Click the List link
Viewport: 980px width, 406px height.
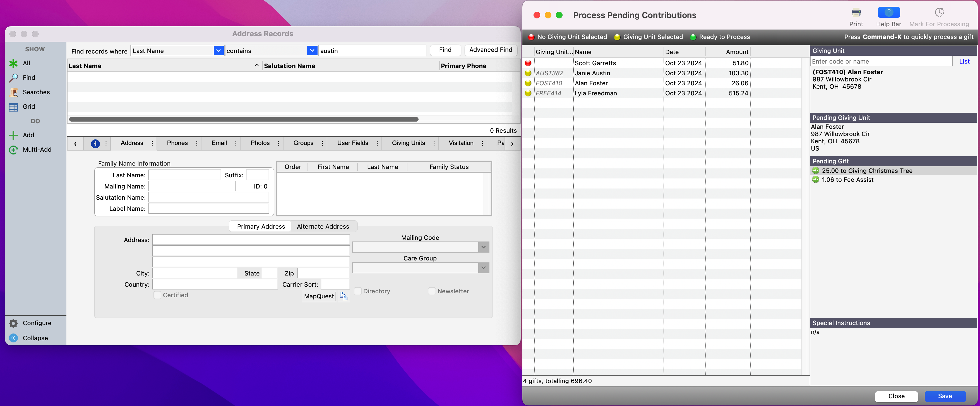pos(964,62)
